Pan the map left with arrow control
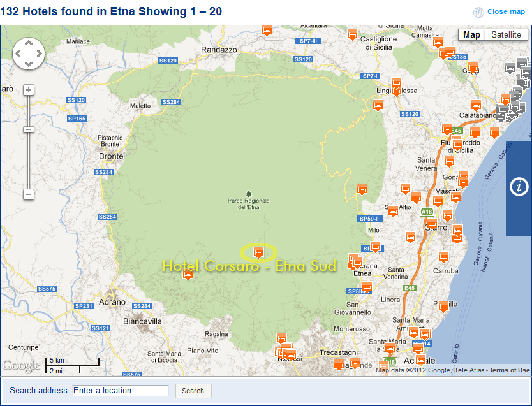This screenshot has width=532, height=406. (x=18, y=54)
